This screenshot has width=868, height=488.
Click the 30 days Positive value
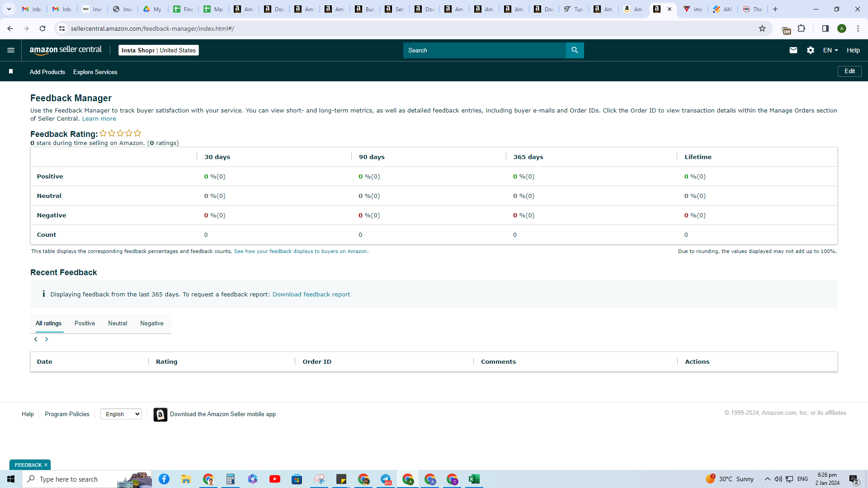pos(214,177)
